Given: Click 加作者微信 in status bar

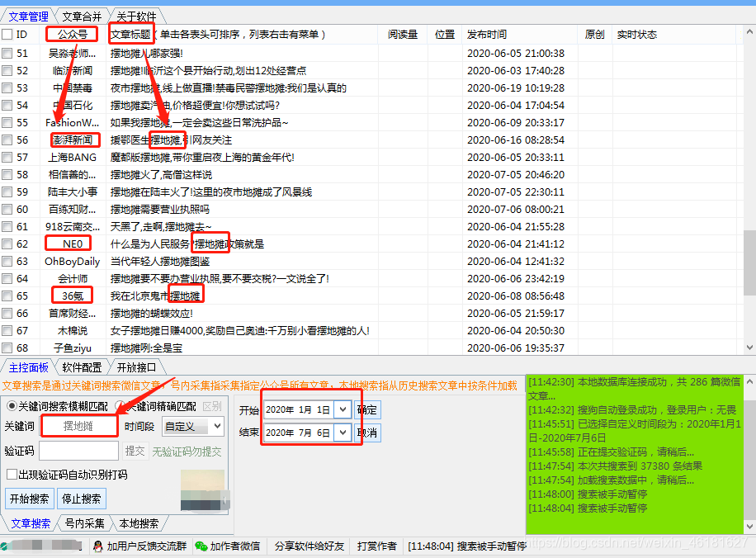Looking at the screenshot, I should coord(234,546).
